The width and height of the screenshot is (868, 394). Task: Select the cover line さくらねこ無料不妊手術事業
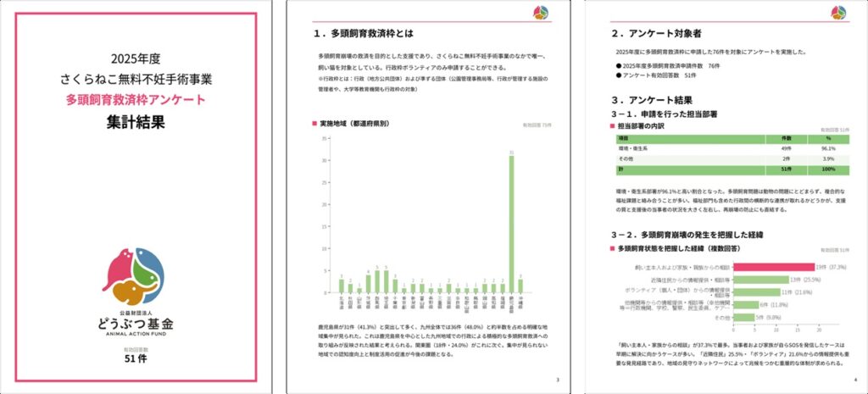(x=136, y=79)
